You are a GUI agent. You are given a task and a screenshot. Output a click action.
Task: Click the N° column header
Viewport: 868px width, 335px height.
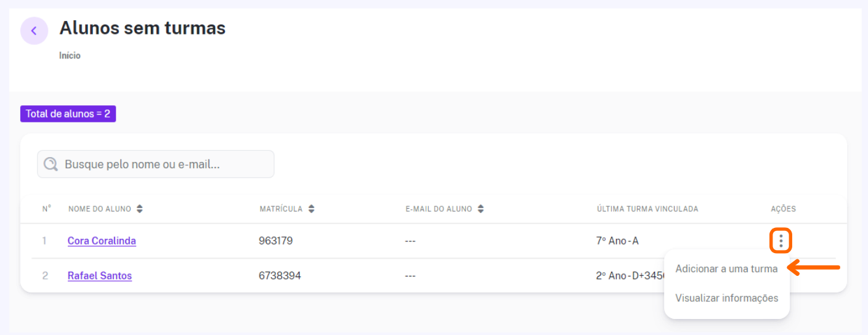(x=47, y=209)
